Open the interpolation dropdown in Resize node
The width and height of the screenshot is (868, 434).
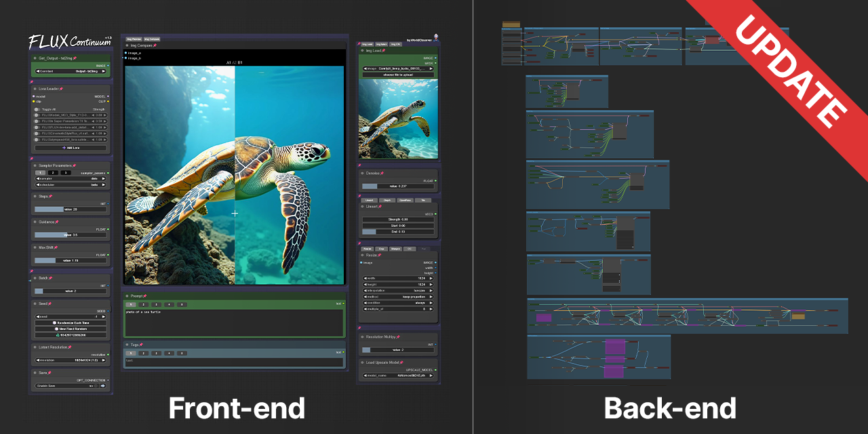[x=398, y=290]
